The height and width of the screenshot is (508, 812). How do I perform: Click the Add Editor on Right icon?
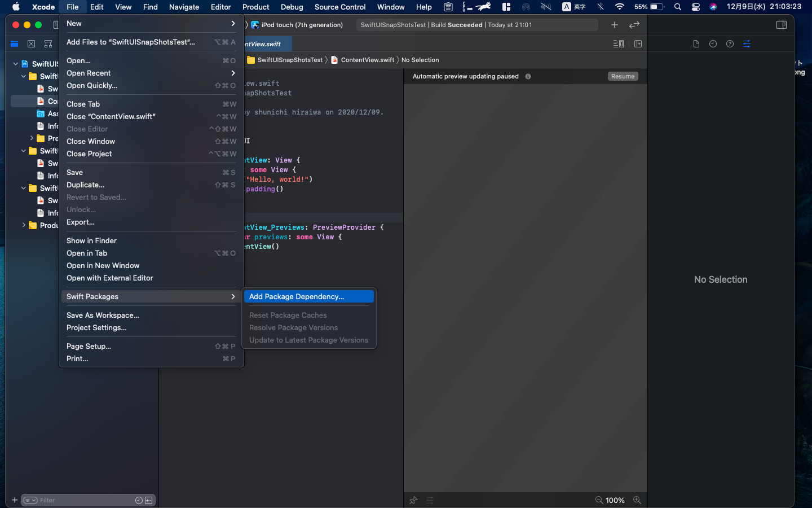point(638,44)
